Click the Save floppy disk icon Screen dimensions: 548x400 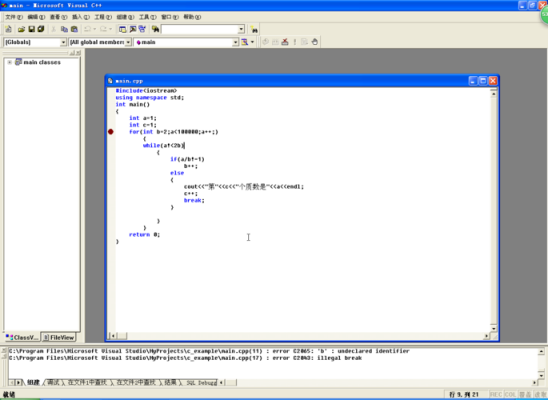tap(31, 29)
